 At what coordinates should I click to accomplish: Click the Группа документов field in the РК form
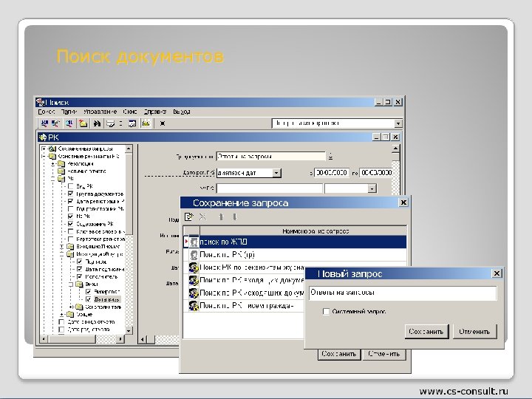click(270, 157)
